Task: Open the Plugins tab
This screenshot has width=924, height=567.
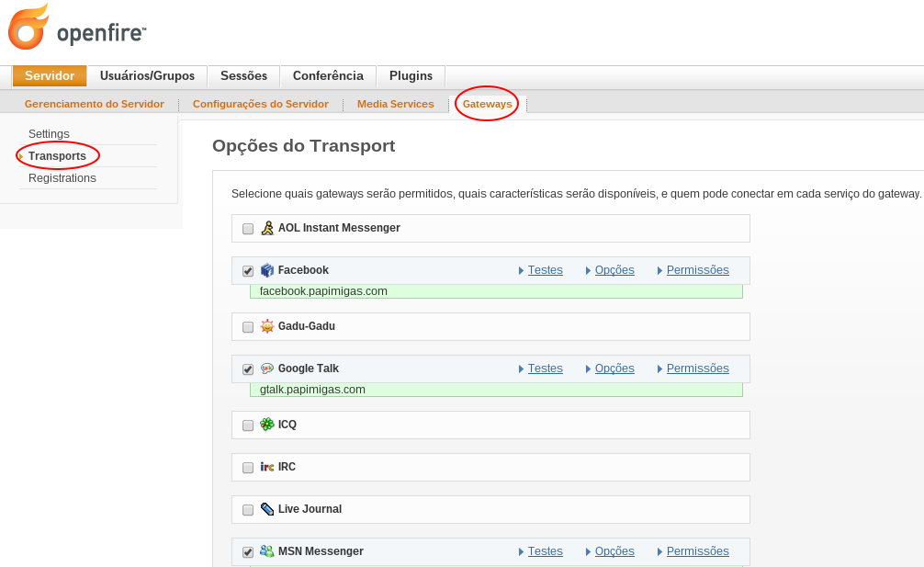Action: pos(411,76)
